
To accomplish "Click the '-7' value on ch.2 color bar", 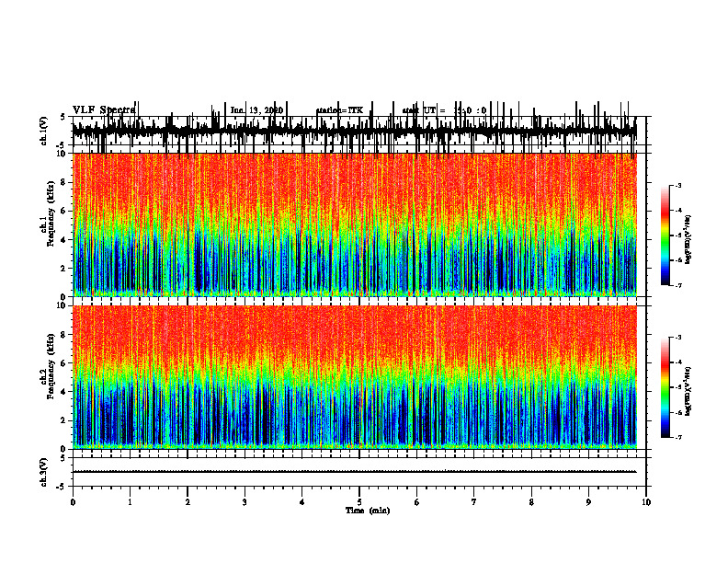I will [678, 438].
